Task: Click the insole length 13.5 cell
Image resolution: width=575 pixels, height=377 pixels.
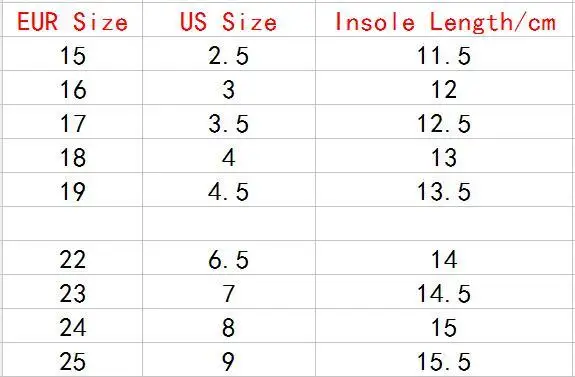Action: 445,190
